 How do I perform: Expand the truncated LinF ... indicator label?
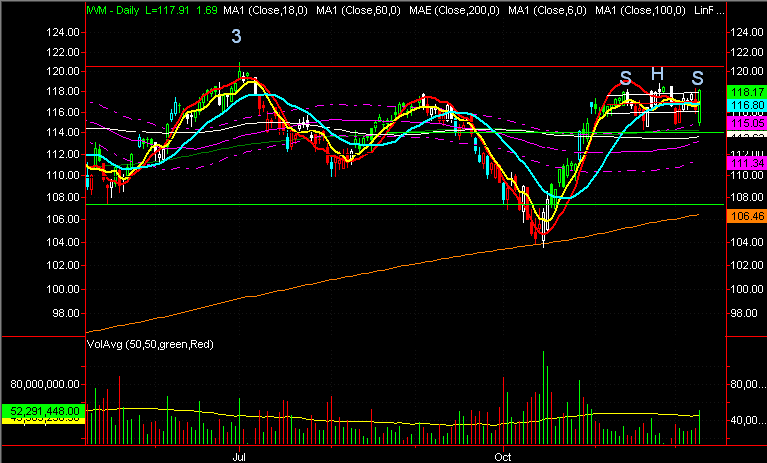[x=709, y=10]
